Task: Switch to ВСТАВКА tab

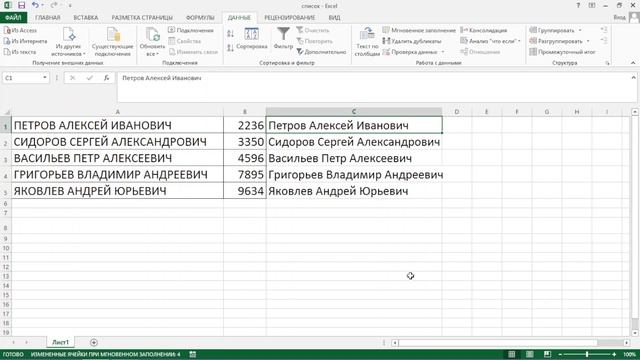Action: coord(86,18)
